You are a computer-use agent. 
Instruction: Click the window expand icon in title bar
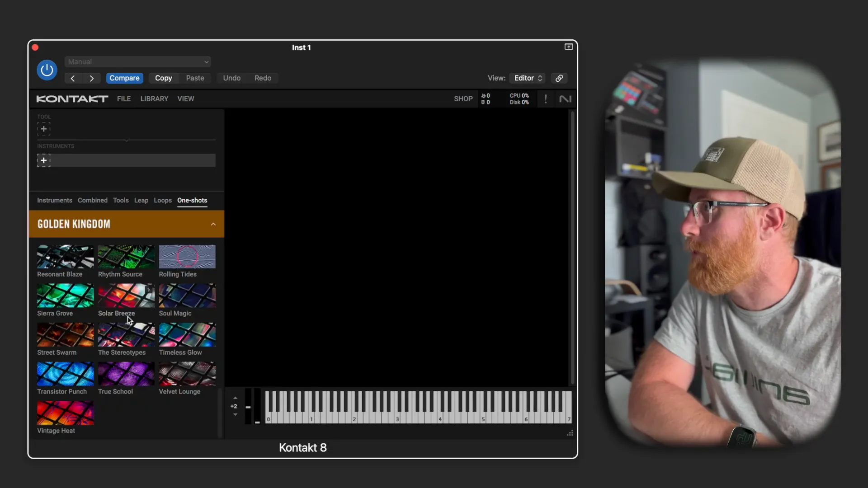569,47
